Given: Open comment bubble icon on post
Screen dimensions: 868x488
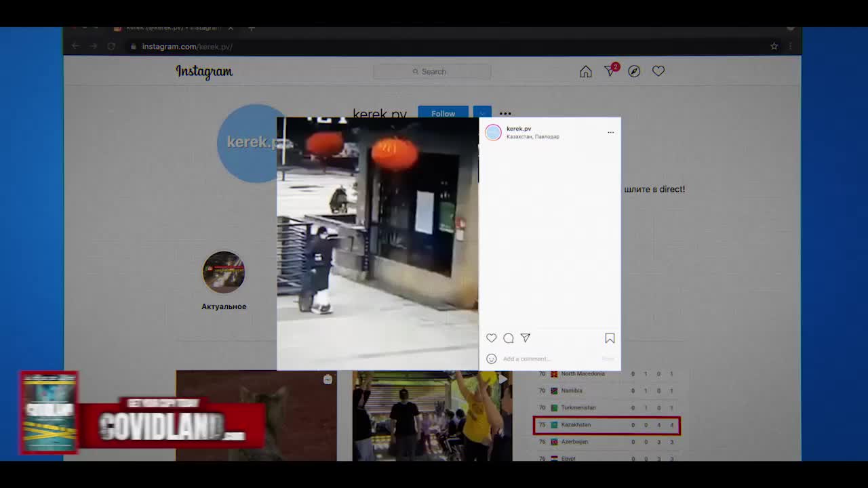Looking at the screenshot, I should tap(509, 338).
